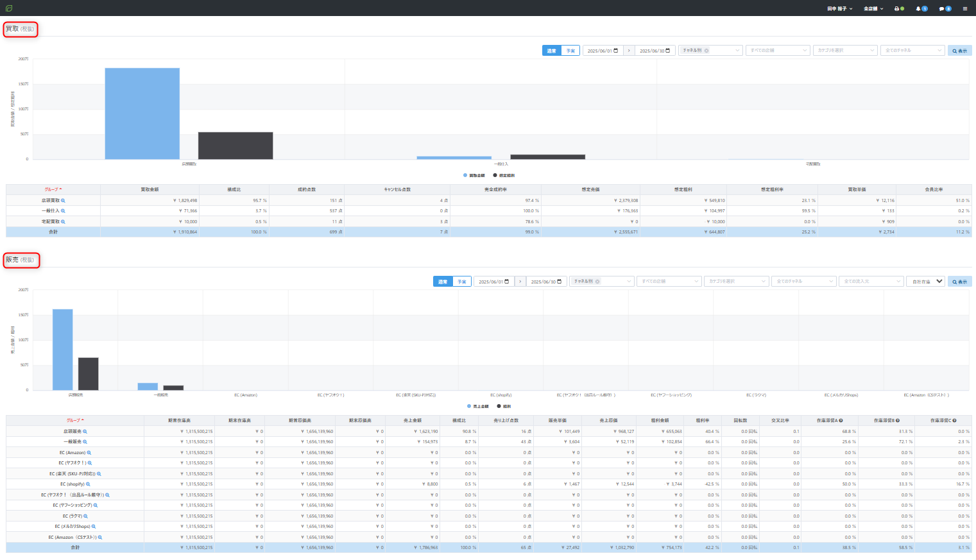Open help icon beside 在庫滞留A header
The image size is (976, 560).
841,421
